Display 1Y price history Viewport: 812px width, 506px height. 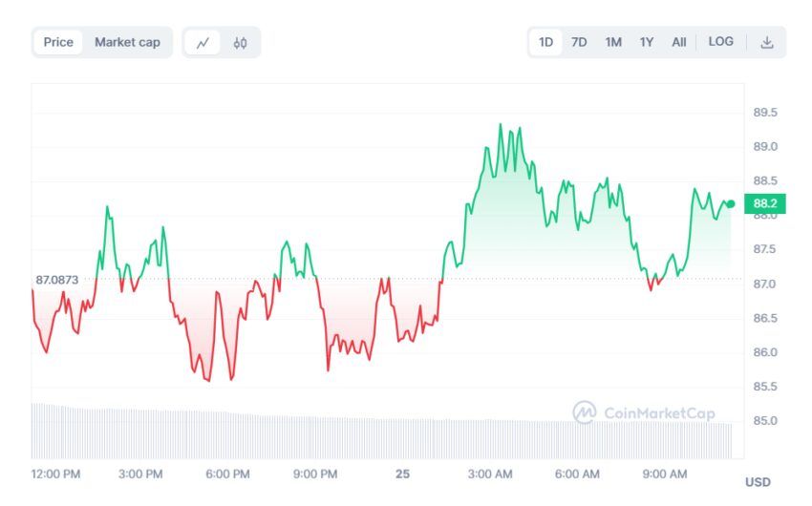click(647, 42)
